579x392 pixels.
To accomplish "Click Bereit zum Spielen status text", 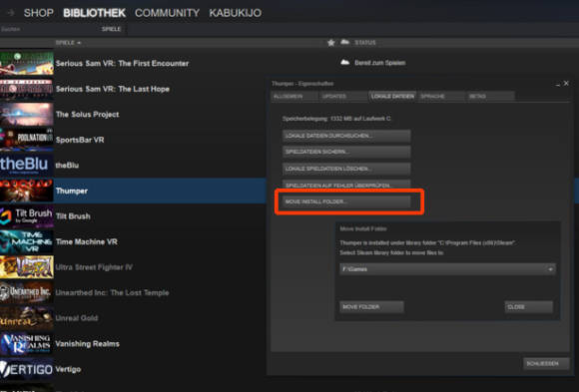I will (x=380, y=63).
